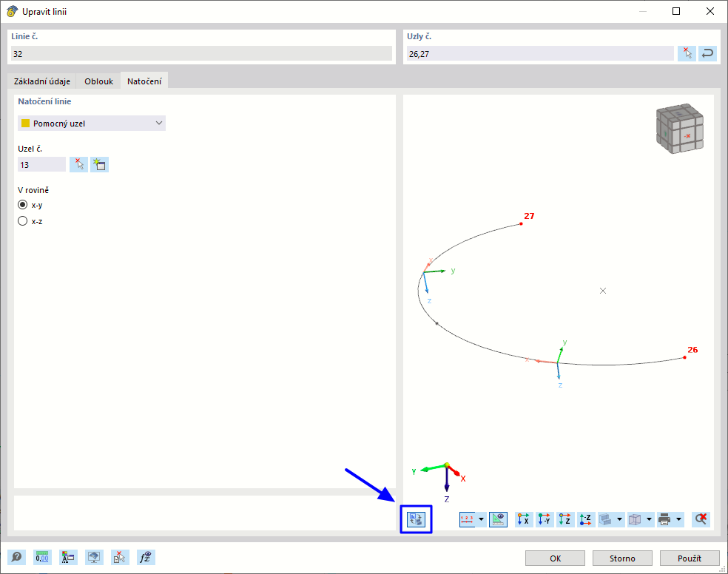The height and width of the screenshot is (574, 728).
Task: Select the Natočení tab
Action: pyautogui.click(x=144, y=81)
